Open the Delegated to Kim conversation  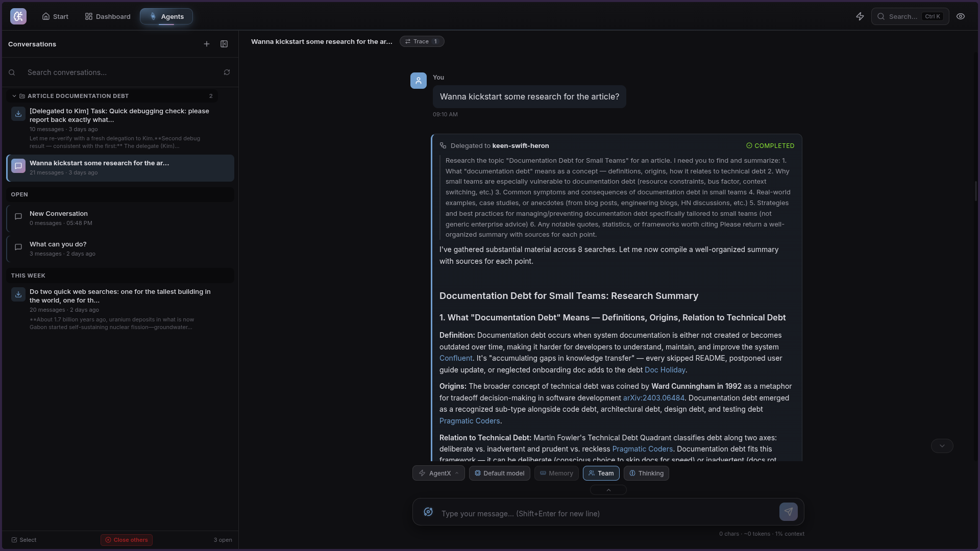[120, 128]
